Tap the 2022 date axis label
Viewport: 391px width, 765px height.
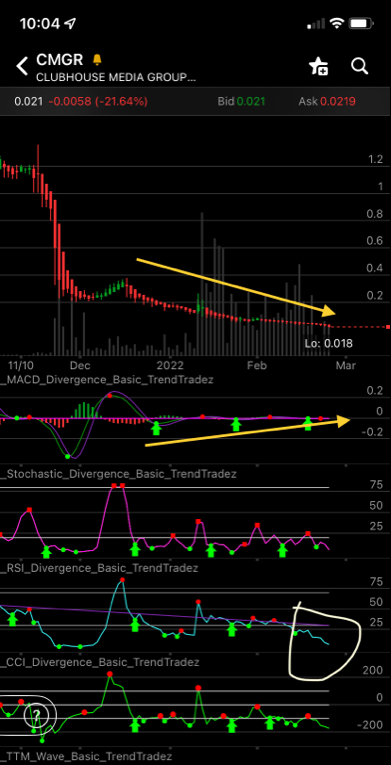pos(170,365)
